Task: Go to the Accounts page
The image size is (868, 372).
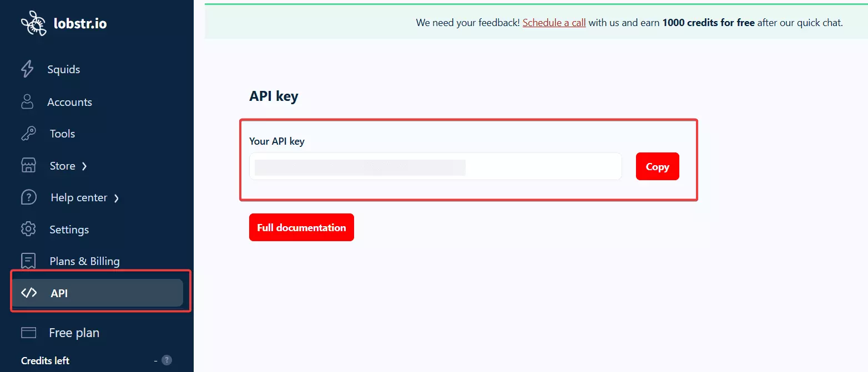Action: coord(69,102)
